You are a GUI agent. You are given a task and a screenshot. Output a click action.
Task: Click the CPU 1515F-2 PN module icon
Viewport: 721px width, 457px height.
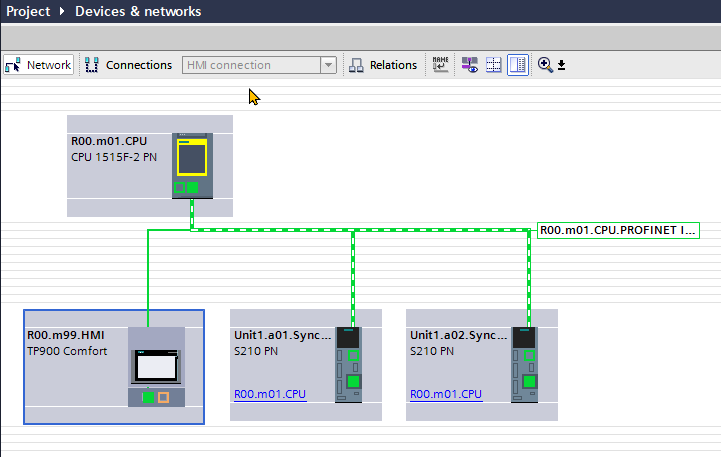(x=192, y=166)
